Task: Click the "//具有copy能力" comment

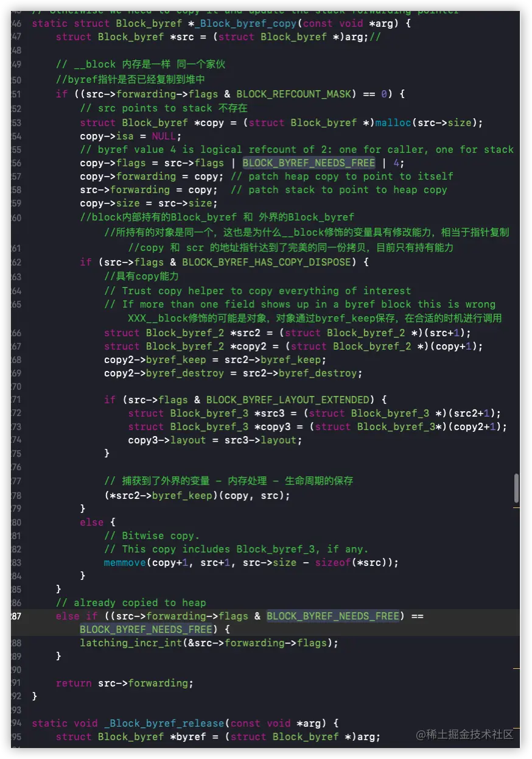Action: click(x=141, y=276)
